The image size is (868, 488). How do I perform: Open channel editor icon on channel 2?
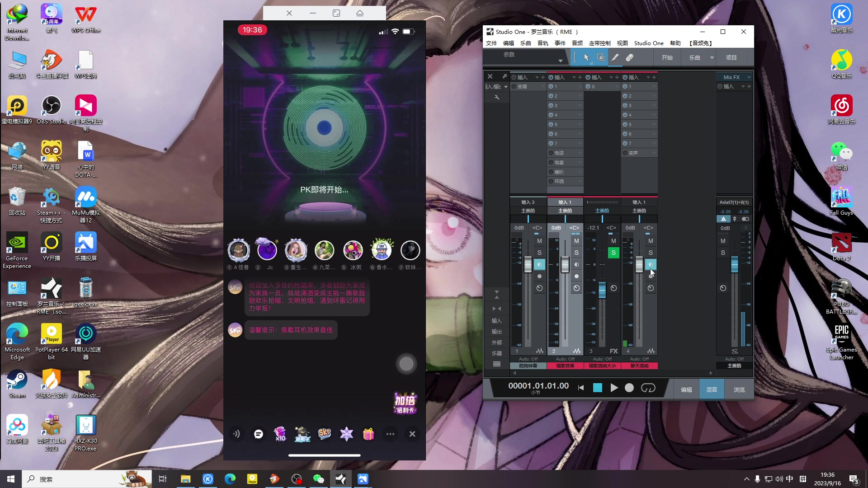576,351
